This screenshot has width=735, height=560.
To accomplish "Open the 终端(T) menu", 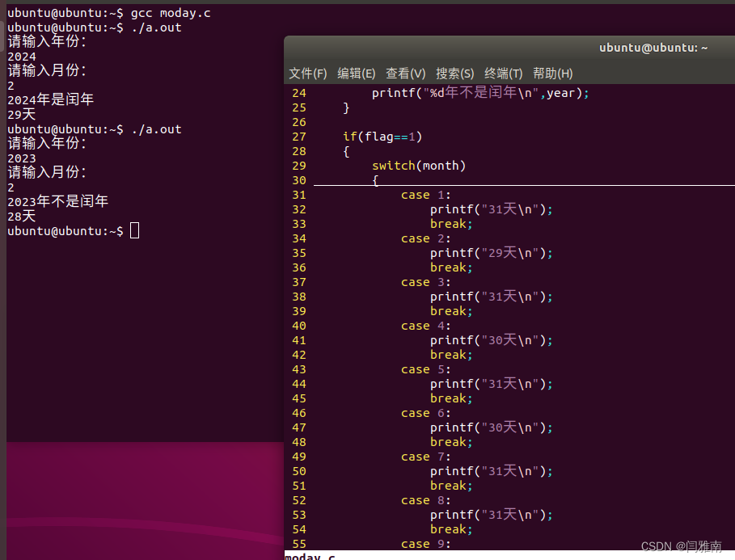I will click(x=504, y=74).
